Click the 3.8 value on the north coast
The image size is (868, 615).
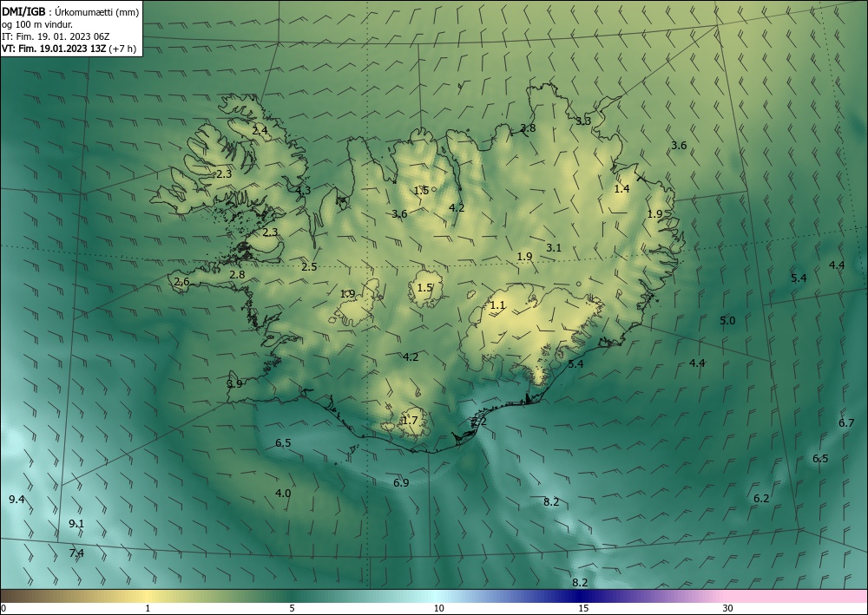528,128
